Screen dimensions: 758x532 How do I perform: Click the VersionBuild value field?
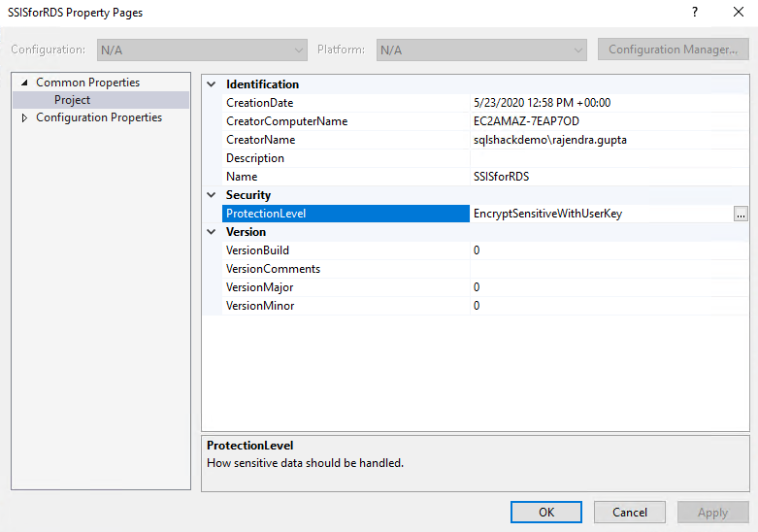602,250
